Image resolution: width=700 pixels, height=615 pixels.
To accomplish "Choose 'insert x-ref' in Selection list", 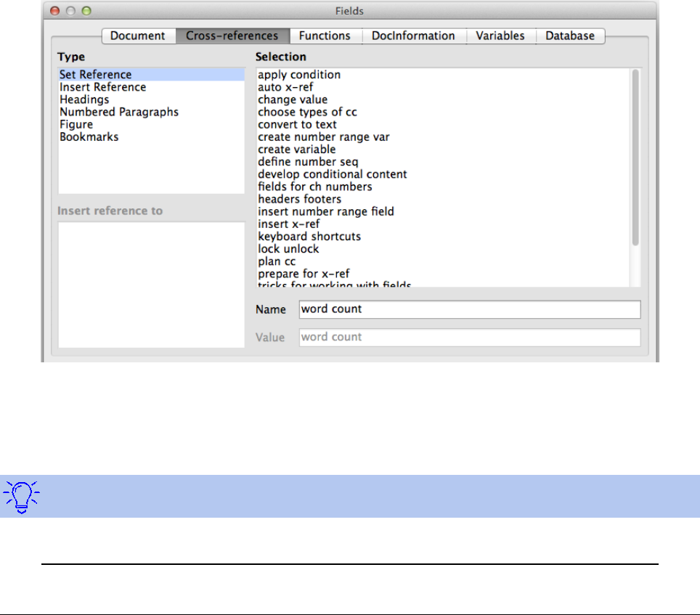I will (442, 224).
